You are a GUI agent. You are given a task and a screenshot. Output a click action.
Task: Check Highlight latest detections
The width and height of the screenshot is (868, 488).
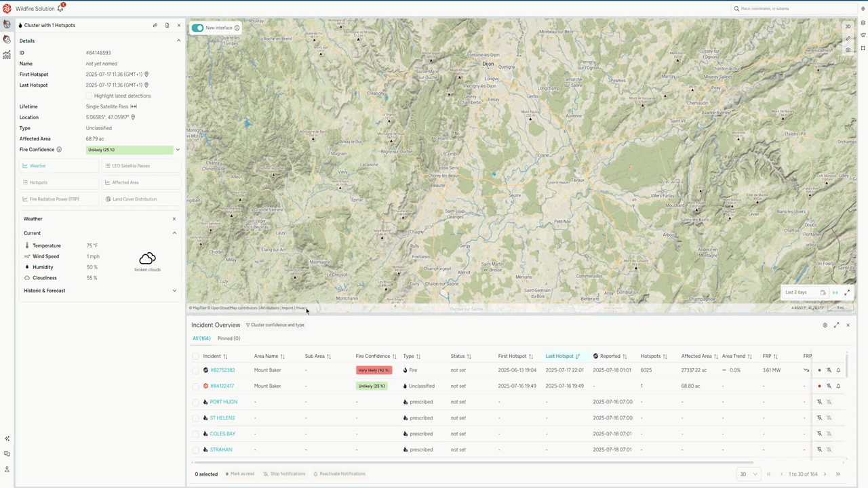89,96
